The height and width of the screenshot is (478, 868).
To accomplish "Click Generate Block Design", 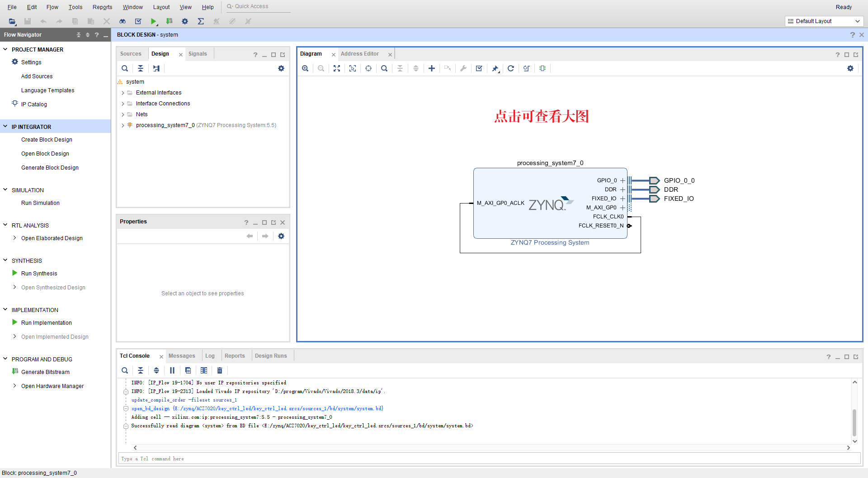I will (50, 168).
